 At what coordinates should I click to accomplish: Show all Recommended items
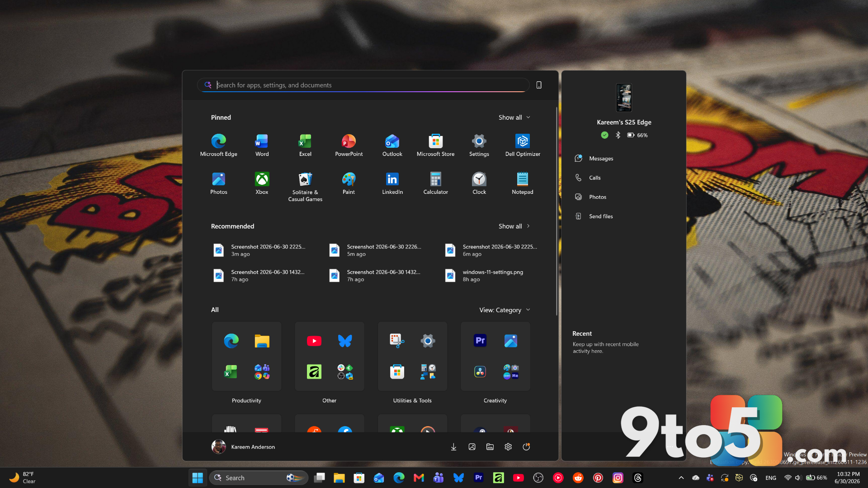point(514,226)
